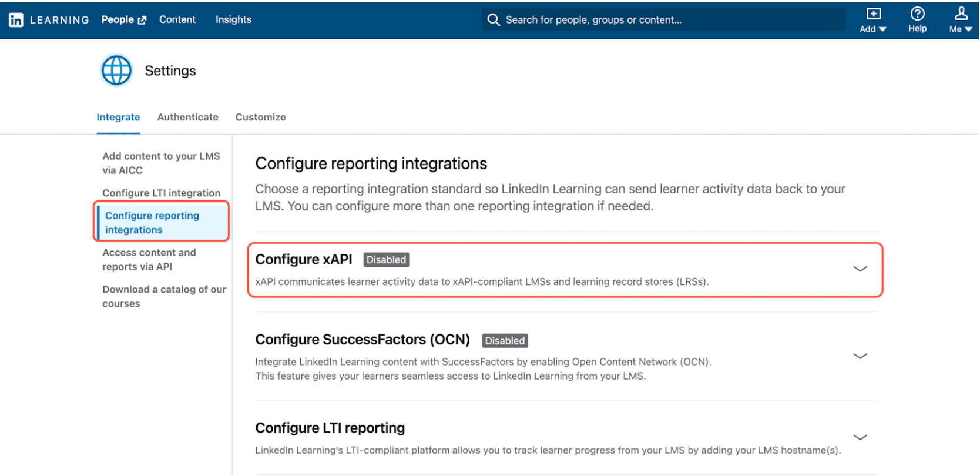Expand the Configure SuccessFactors (OCN) chevron

tap(860, 356)
